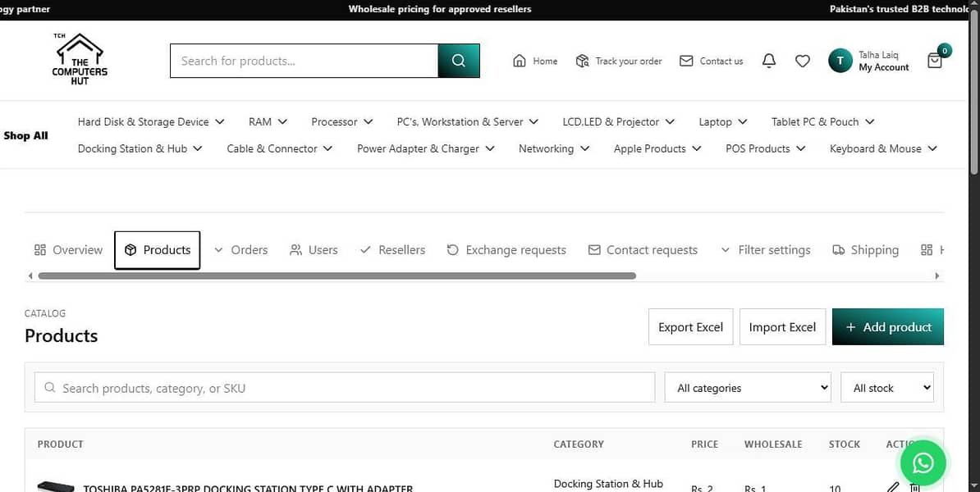Open My Account link
The width and height of the screenshot is (980, 492).
(884, 66)
